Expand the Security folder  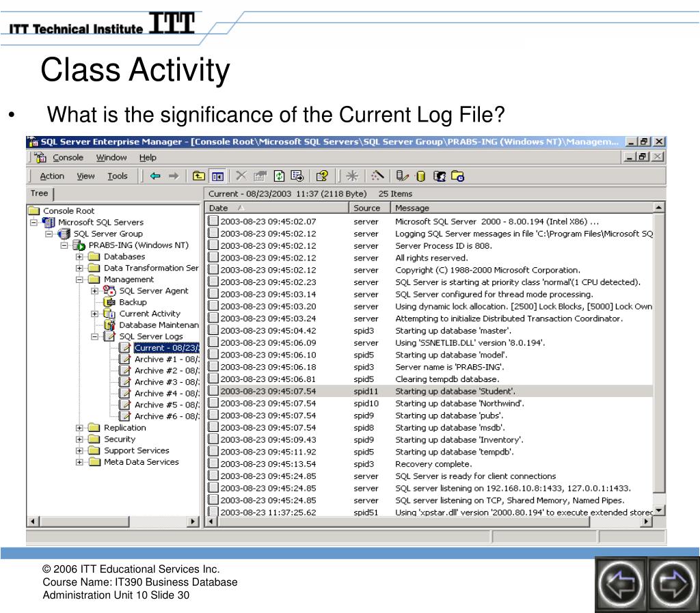pyautogui.click(x=79, y=439)
